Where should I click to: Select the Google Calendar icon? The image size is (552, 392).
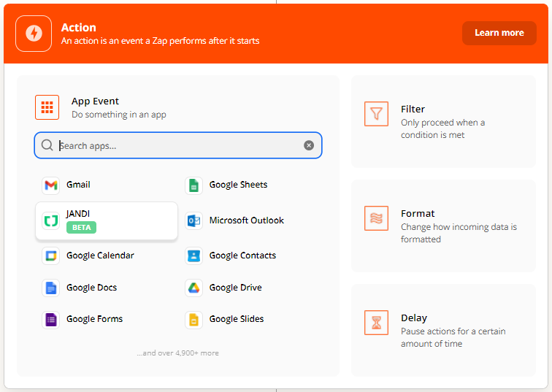[50, 255]
